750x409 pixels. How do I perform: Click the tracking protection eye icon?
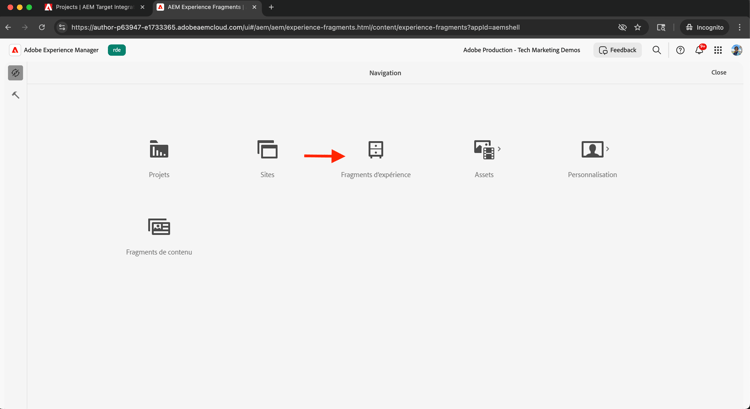tap(622, 27)
